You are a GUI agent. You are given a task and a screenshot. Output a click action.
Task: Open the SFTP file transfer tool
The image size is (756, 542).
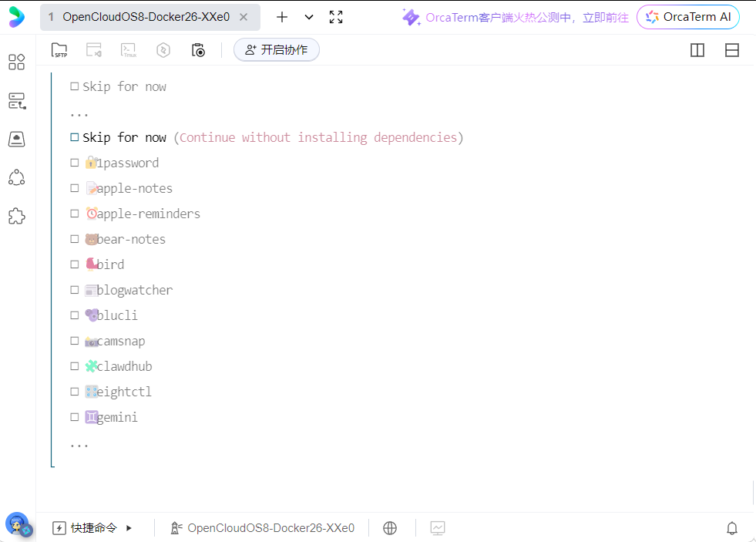click(59, 50)
